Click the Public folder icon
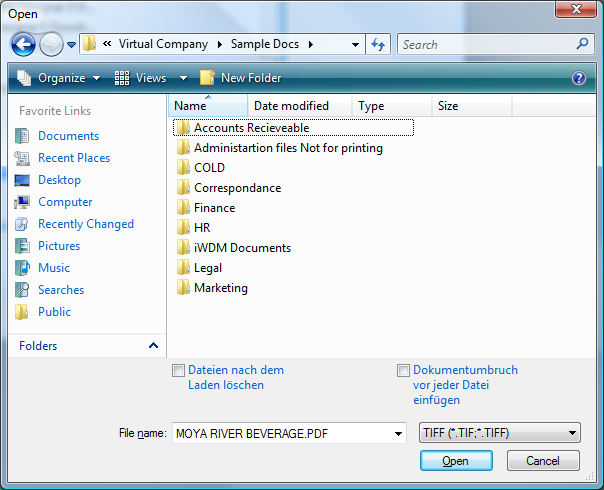 (22, 312)
